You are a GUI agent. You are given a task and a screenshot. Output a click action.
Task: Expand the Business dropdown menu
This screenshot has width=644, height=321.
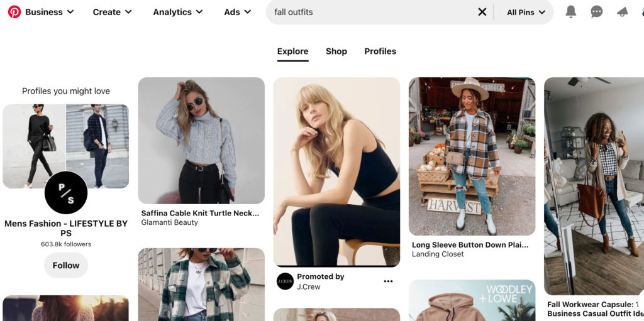click(49, 12)
